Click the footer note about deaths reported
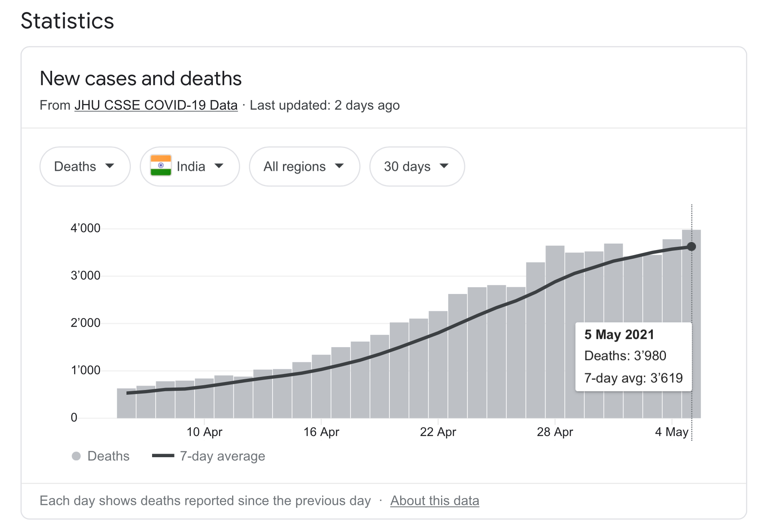762x532 pixels. tap(205, 501)
